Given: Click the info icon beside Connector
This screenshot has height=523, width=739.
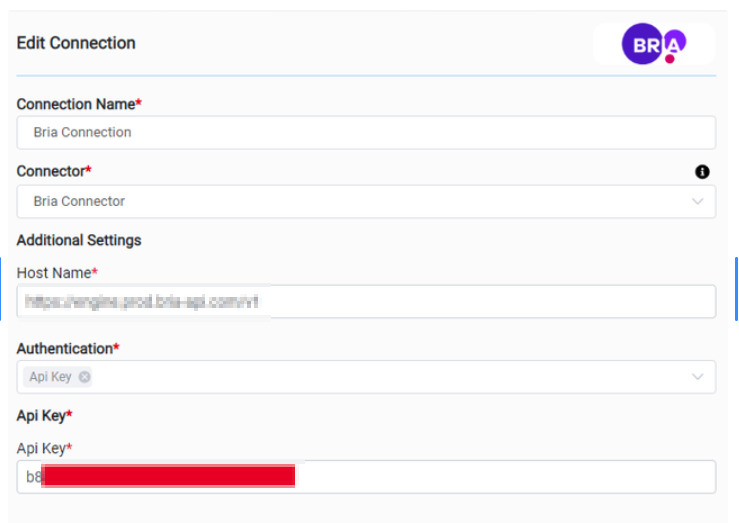Looking at the screenshot, I should (702, 172).
